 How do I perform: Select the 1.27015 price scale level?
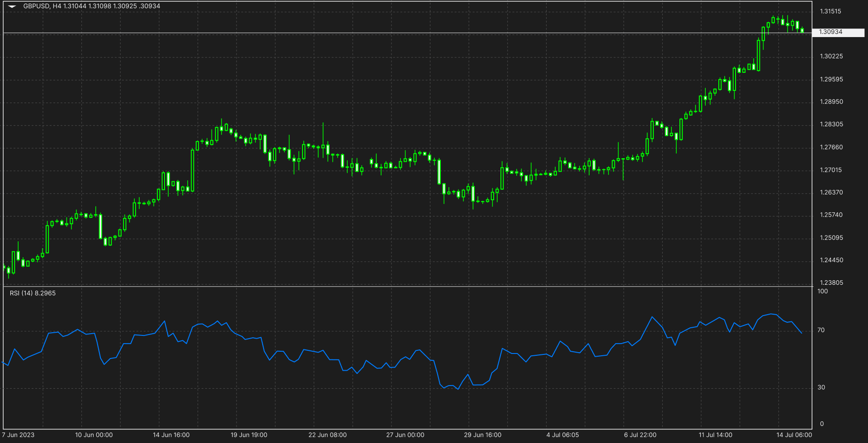coord(831,170)
